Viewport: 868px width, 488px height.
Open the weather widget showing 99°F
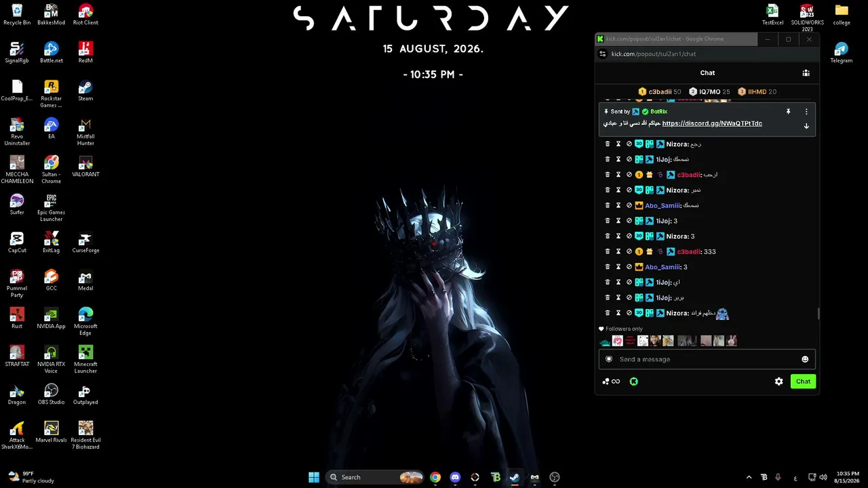point(31,477)
